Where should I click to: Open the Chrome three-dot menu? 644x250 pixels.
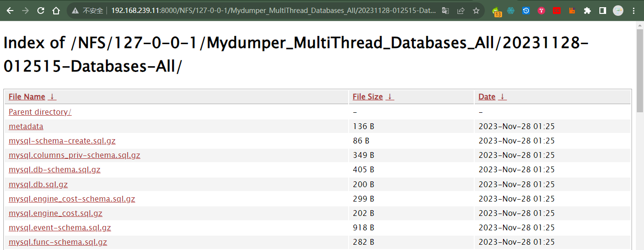click(x=633, y=11)
